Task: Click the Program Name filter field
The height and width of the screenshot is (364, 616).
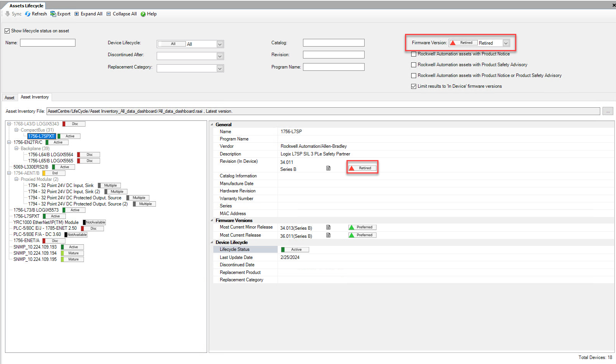Action: [x=334, y=67]
